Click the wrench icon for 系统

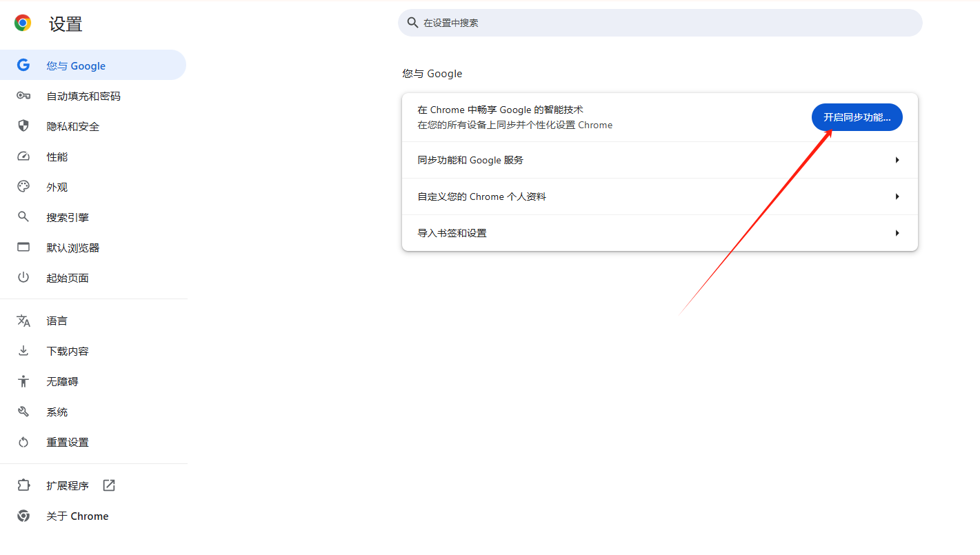(x=23, y=412)
